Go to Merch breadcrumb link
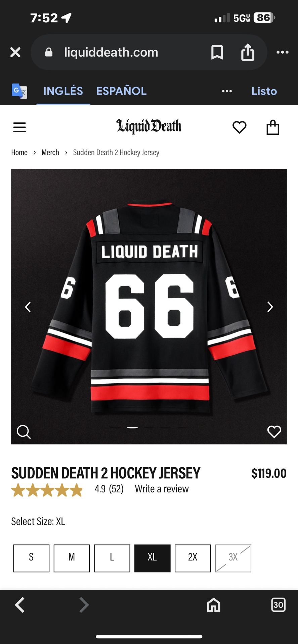 coord(50,153)
